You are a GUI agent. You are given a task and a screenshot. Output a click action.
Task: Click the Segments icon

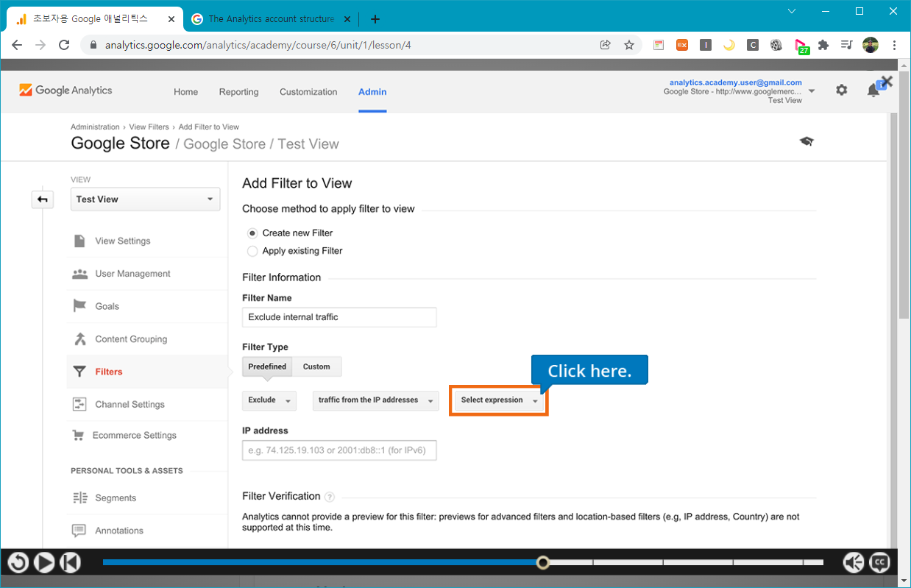(x=79, y=498)
